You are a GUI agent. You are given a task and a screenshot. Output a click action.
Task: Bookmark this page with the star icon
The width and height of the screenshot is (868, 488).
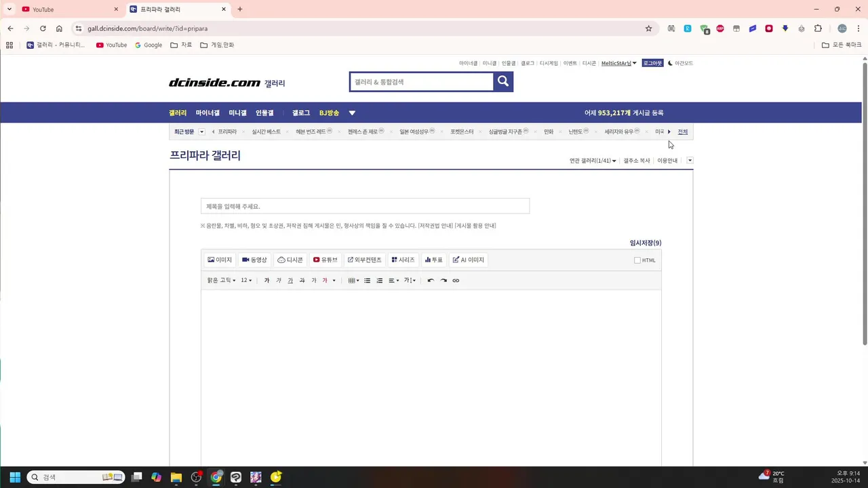coord(648,28)
